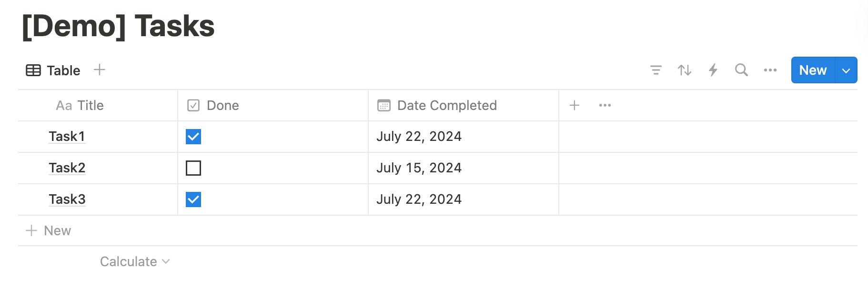Open automations with the lightning bolt icon

point(713,70)
